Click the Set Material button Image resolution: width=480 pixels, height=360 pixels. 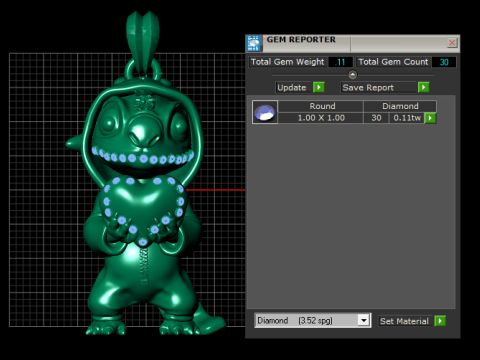(x=405, y=321)
